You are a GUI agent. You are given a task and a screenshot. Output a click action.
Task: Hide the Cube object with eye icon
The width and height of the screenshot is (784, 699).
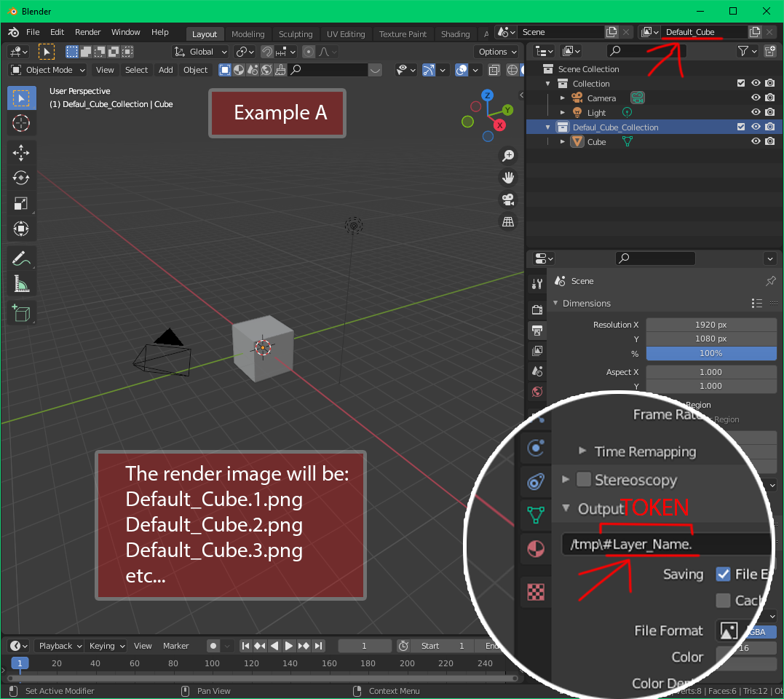point(756,141)
